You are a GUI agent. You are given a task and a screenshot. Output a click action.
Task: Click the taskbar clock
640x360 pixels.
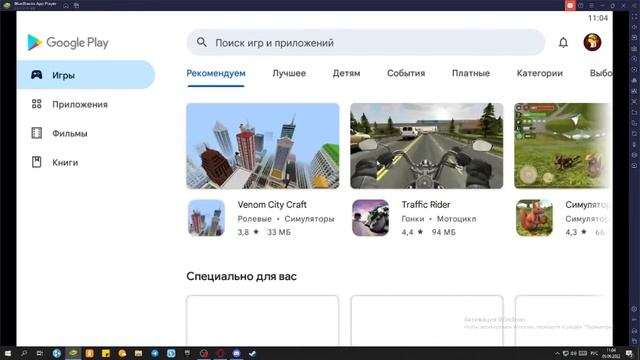point(611,353)
